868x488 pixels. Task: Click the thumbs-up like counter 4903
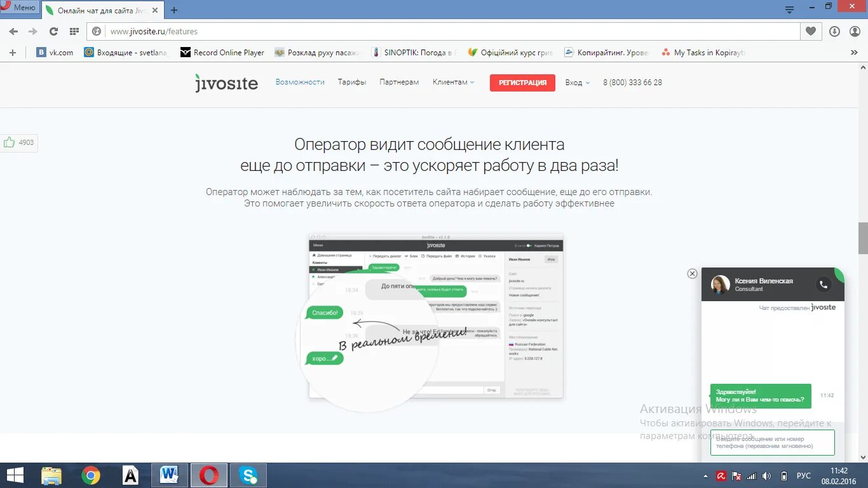point(18,142)
